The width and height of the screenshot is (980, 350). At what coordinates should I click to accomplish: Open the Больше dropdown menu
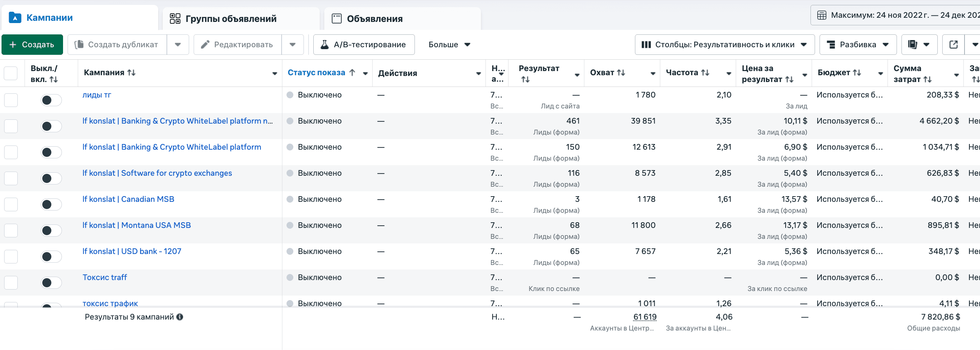(449, 45)
